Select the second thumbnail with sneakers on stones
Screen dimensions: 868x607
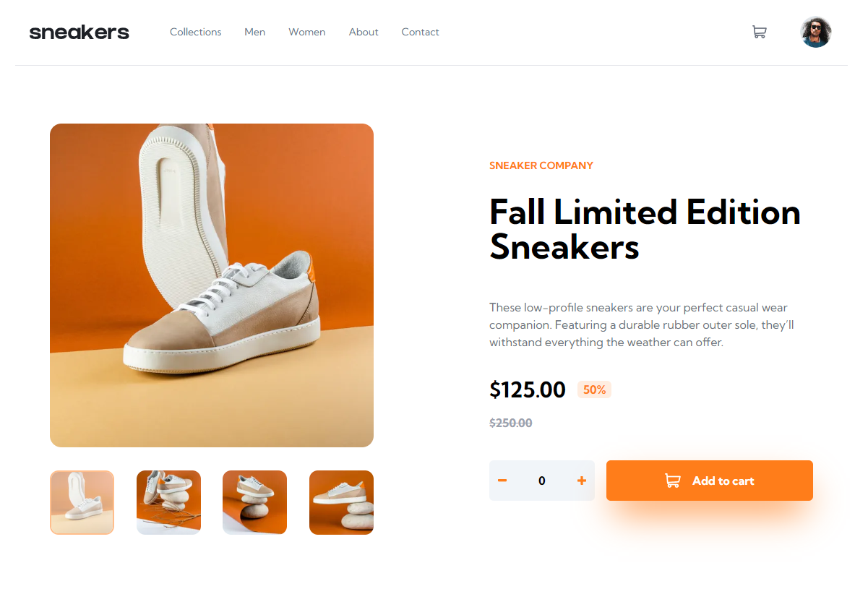(168, 503)
